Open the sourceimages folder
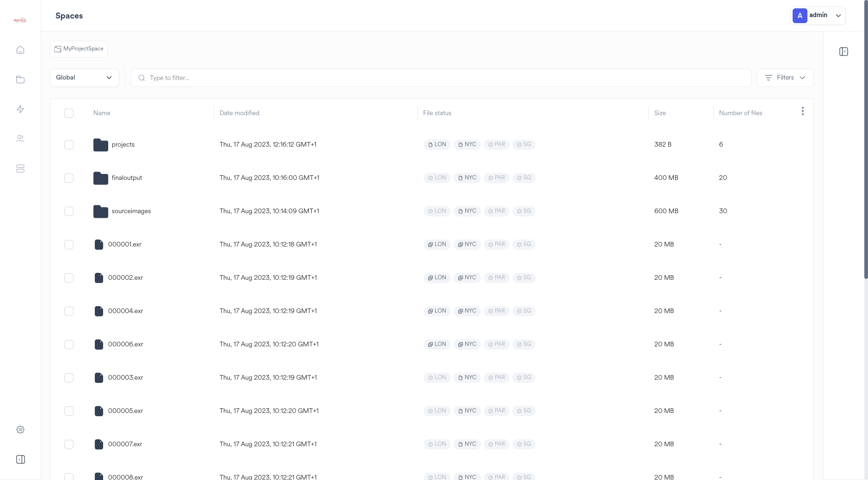The image size is (868, 480). coord(131,211)
